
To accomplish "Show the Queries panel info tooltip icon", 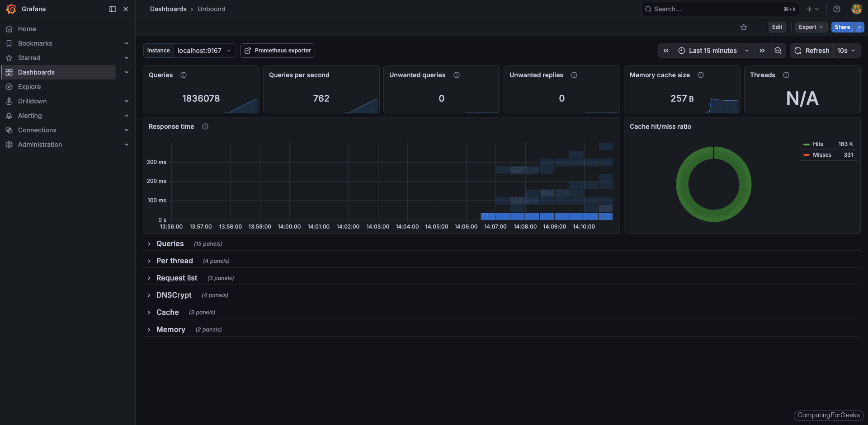I will pos(184,75).
